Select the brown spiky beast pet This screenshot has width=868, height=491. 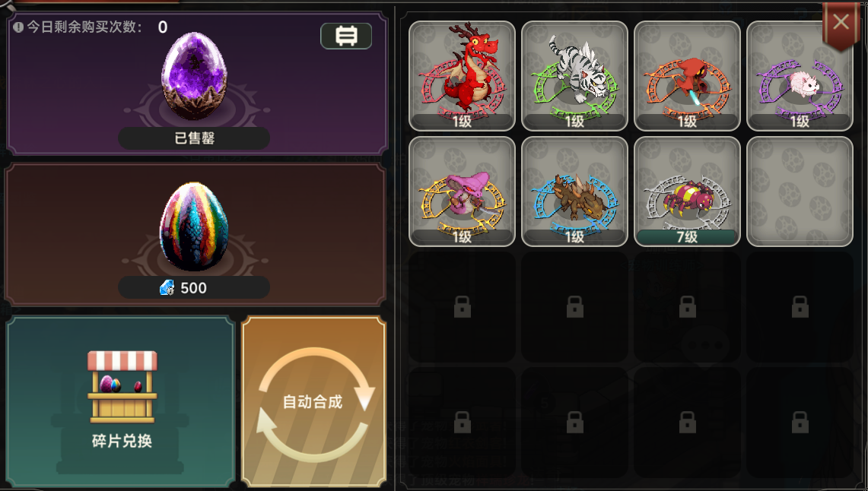click(x=574, y=192)
